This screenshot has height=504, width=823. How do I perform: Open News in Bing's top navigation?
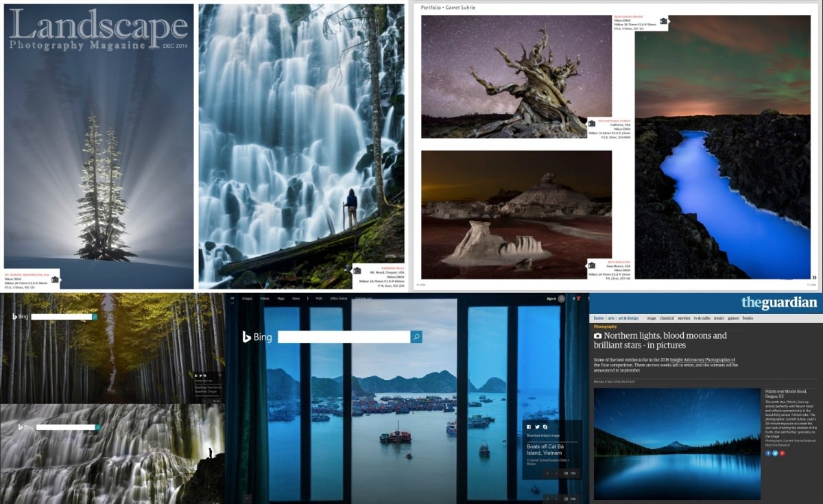point(296,298)
